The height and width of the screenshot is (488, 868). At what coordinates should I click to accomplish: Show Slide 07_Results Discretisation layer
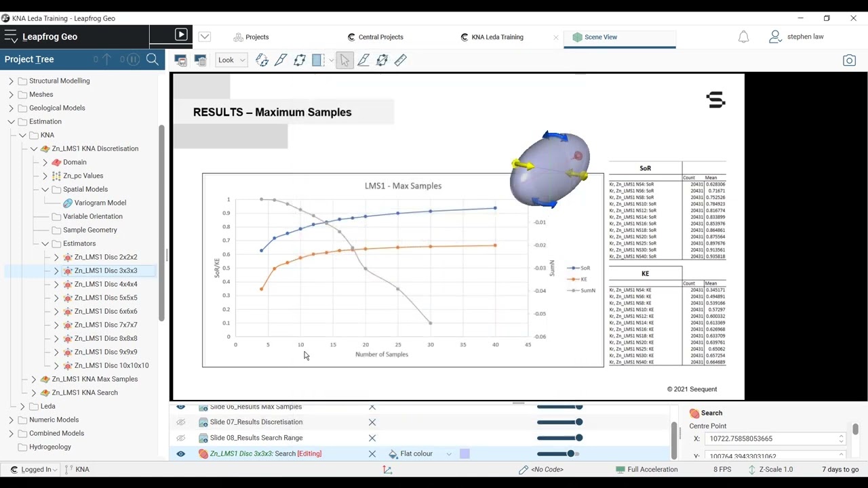point(180,422)
